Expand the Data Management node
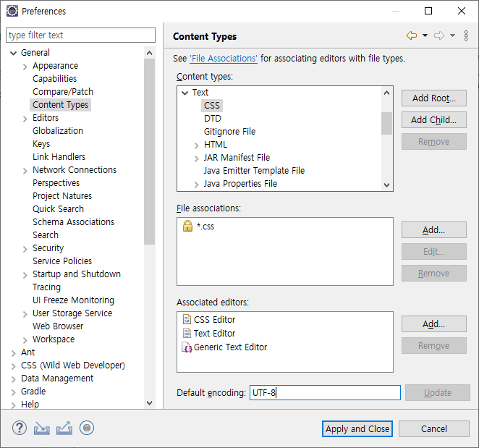 [x=13, y=379]
